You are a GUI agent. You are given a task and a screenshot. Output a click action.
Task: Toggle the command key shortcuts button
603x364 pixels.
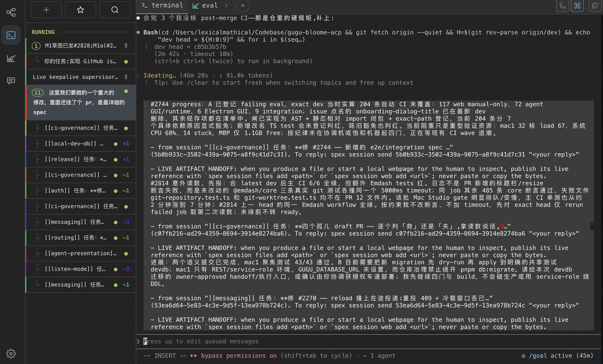pos(577,6)
